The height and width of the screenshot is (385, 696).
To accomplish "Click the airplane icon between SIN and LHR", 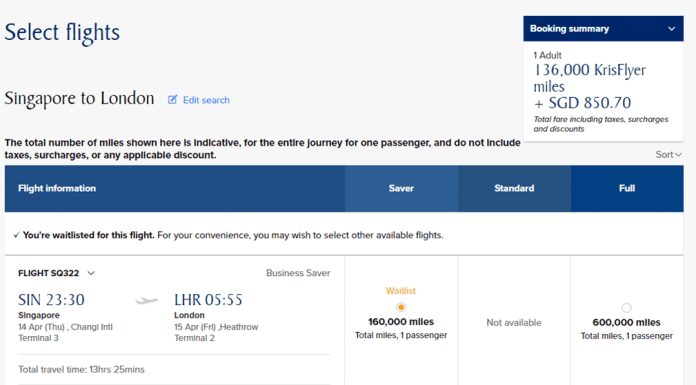I will pyautogui.click(x=146, y=301).
